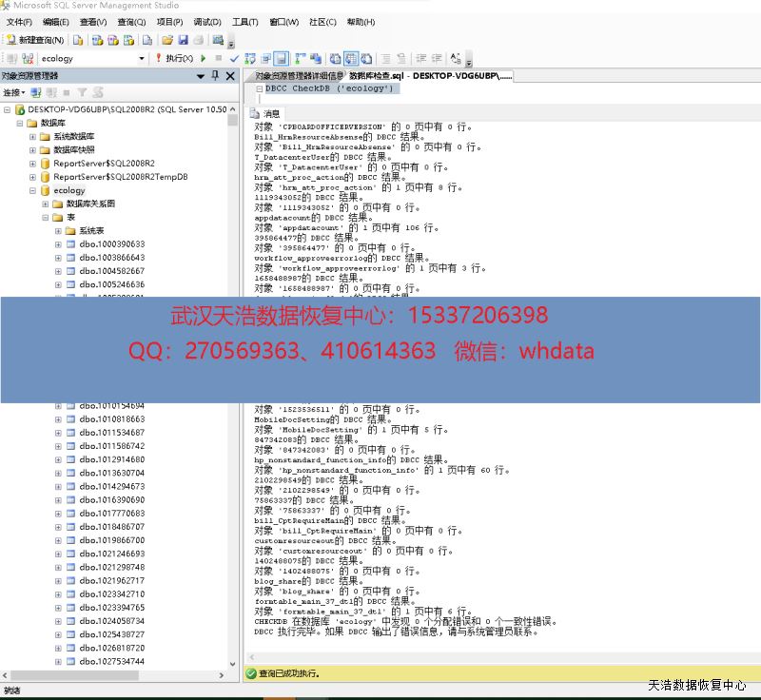This screenshot has width=761, height=700.
Task: Open the 工具(T) menu
Action: [x=244, y=22]
